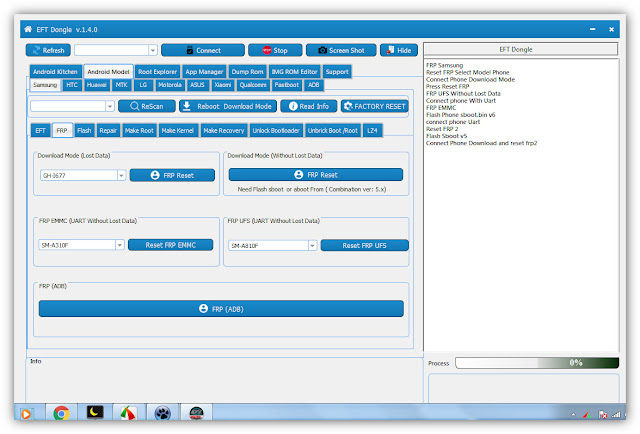Click the network signal tray icon
The height and width of the screenshot is (434, 640).
616,414
